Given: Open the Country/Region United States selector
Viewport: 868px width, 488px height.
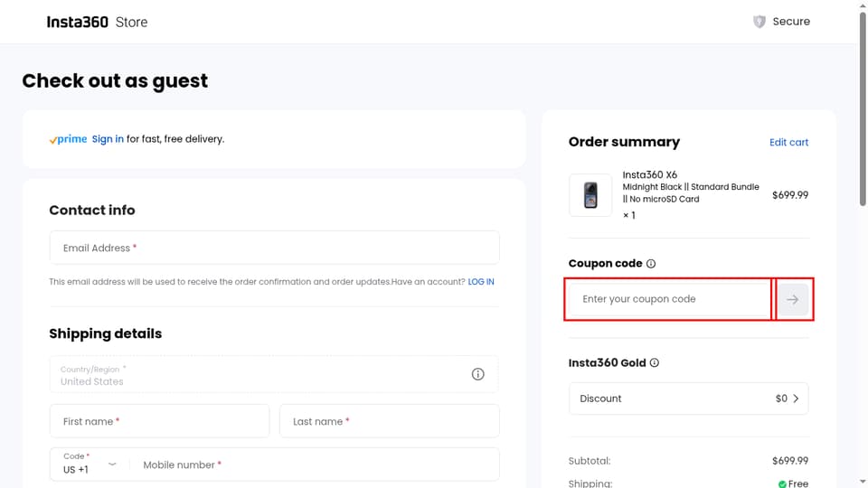Looking at the screenshot, I should pos(274,374).
